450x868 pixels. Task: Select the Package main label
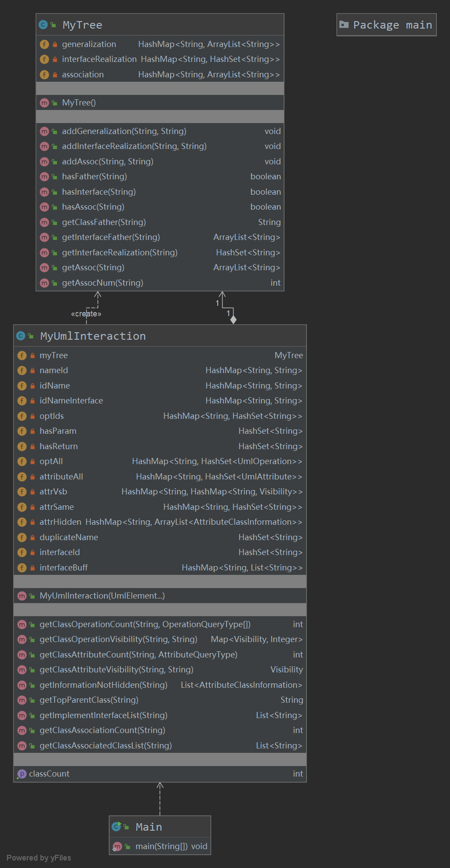pyautogui.click(x=392, y=25)
